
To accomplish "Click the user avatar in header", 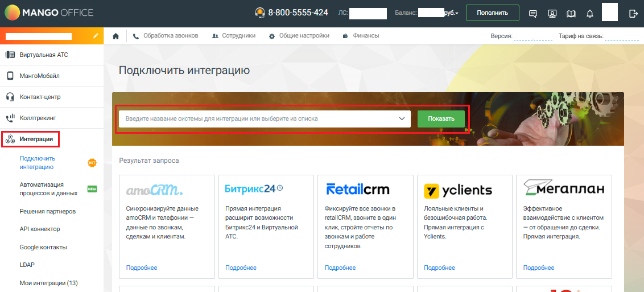I will point(610,12).
